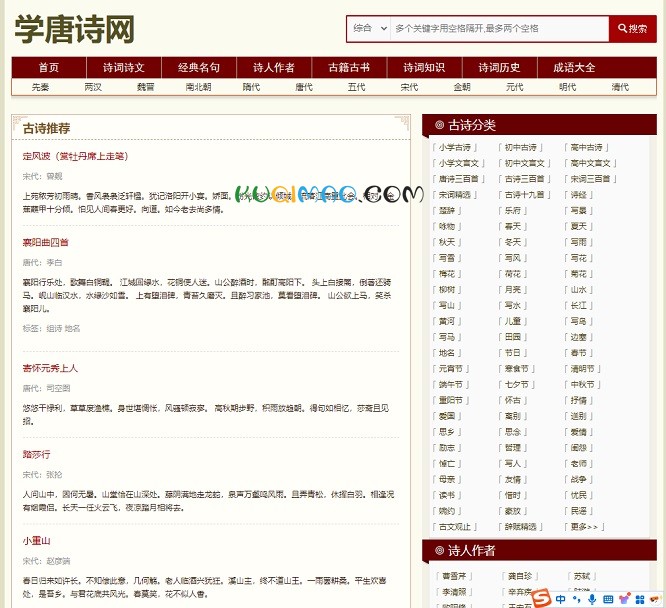
Task: Open the 冬天 category
Action: (512, 242)
